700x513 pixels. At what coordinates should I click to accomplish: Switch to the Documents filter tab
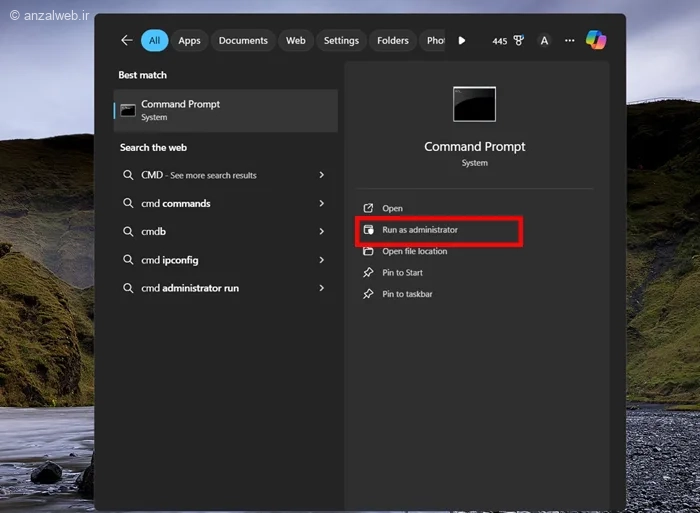(243, 41)
